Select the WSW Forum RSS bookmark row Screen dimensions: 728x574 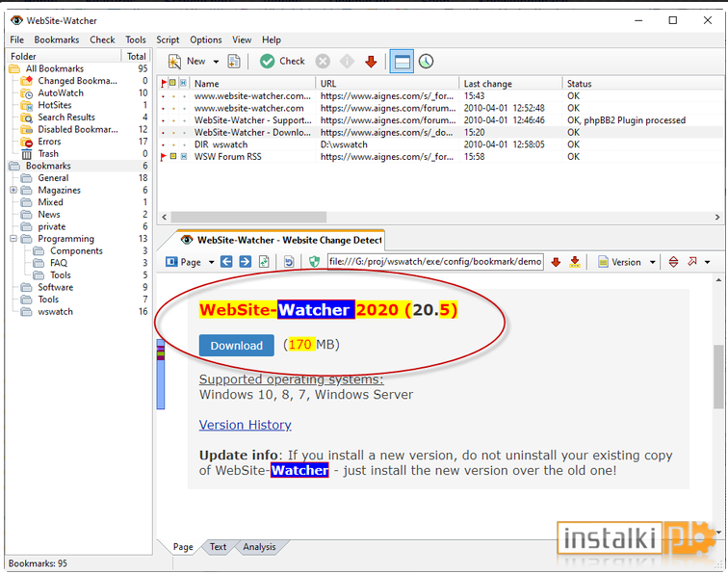point(440,157)
